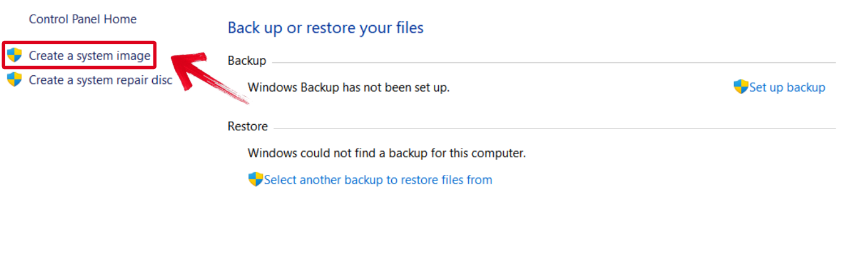The width and height of the screenshot is (868, 255).
Task: Start the Set up backup wizard
Action: coord(787,87)
